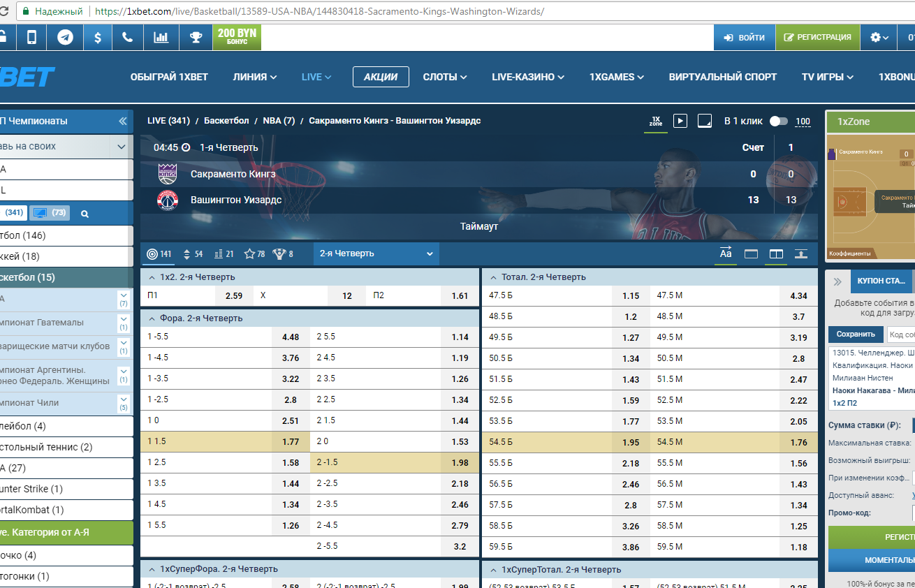Claim the 200 BYN bonus button

tap(237, 37)
